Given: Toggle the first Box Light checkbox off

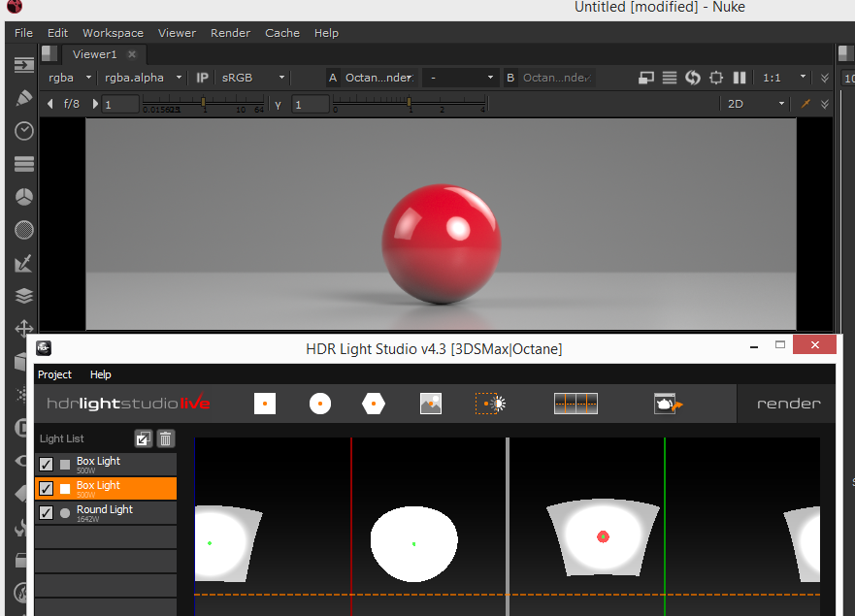Looking at the screenshot, I should [47, 465].
